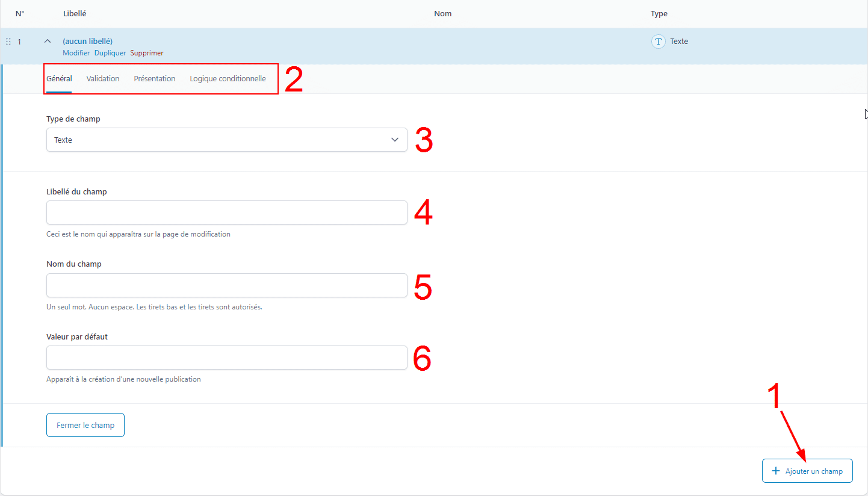868x496 pixels.
Task: Grab the drag handle of field row 1
Action: (x=8, y=42)
